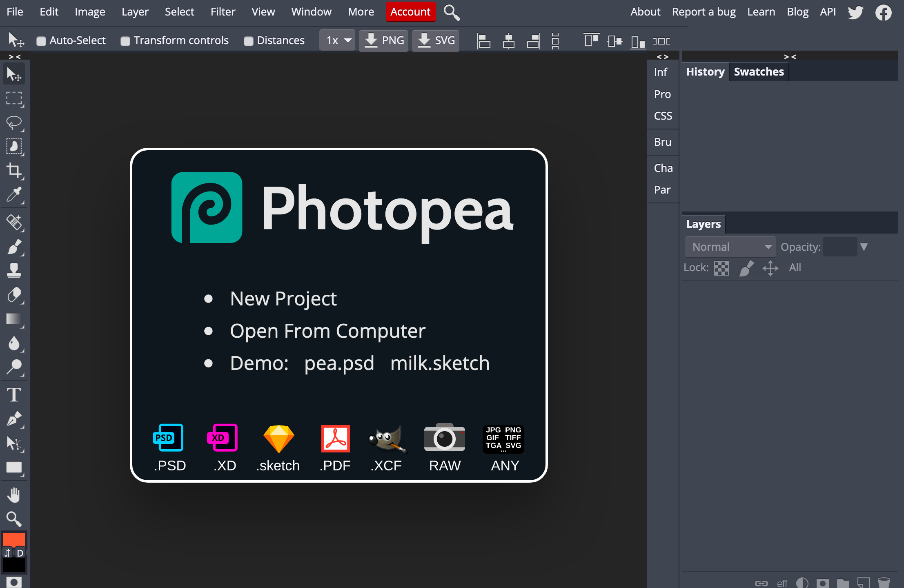Viewport: 904px width, 588px height.
Task: Click the New Project link
Action: pyautogui.click(x=283, y=298)
